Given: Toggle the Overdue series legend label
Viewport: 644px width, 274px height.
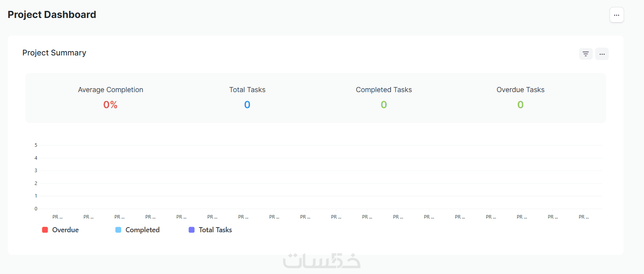Looking at the screenshot, I should click(x=65, y=230).
